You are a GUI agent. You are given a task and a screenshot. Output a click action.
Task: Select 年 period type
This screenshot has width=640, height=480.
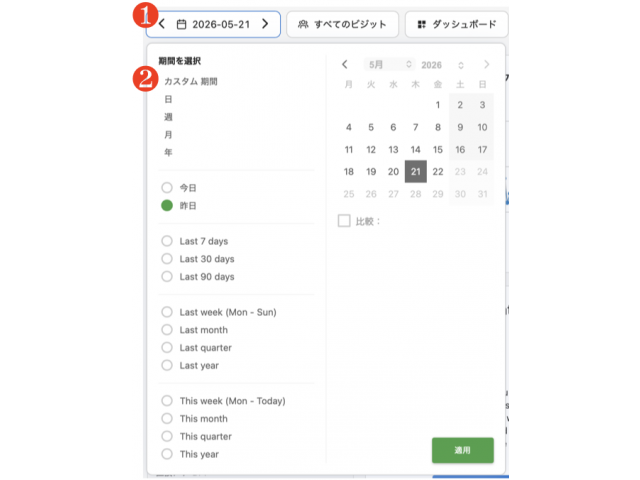pos(168,152)
